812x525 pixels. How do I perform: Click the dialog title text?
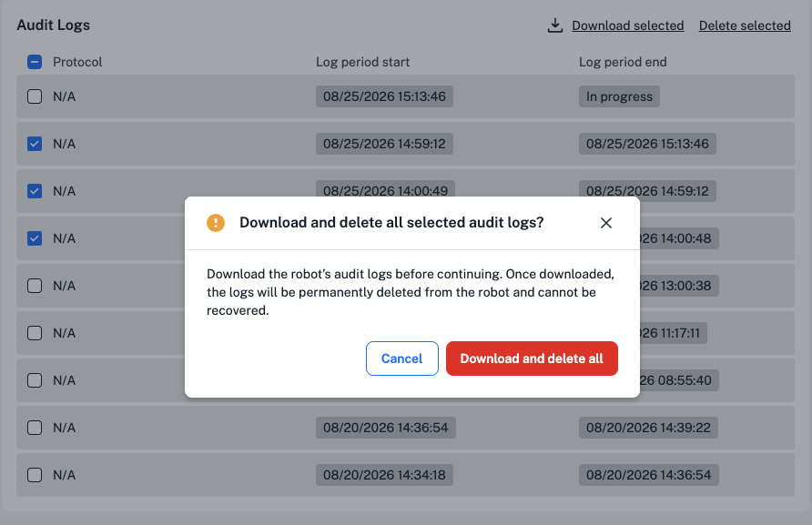pos(391,223)
